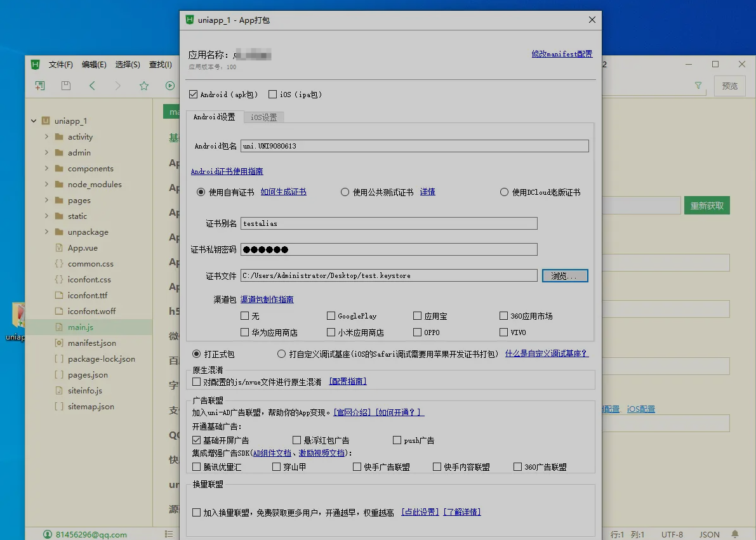
Task: Open the 查找(I) menu
Action: click(x=161, y=65)
